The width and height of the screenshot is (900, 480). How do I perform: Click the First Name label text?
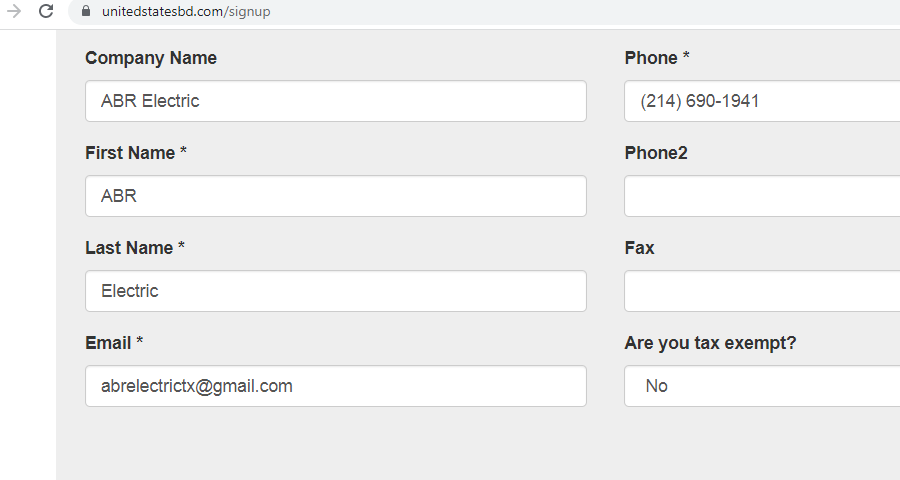point(131,153)
